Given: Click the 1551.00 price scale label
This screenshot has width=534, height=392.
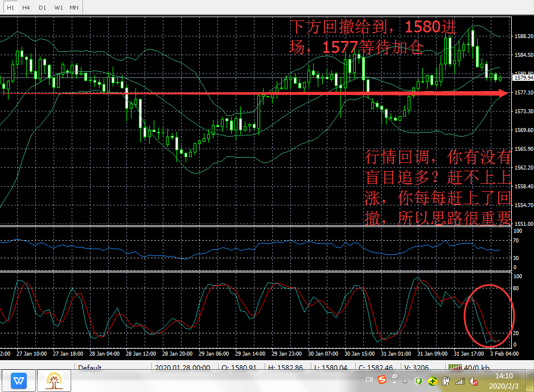Looking at the screenshot, I should [x=524, y=224].
